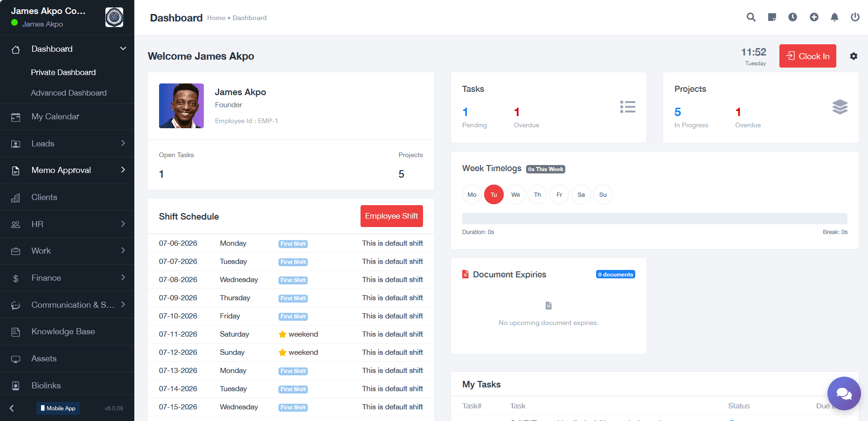Click the Tasks list icon
This screenshot has width=868, height=421.
[628, 107]
